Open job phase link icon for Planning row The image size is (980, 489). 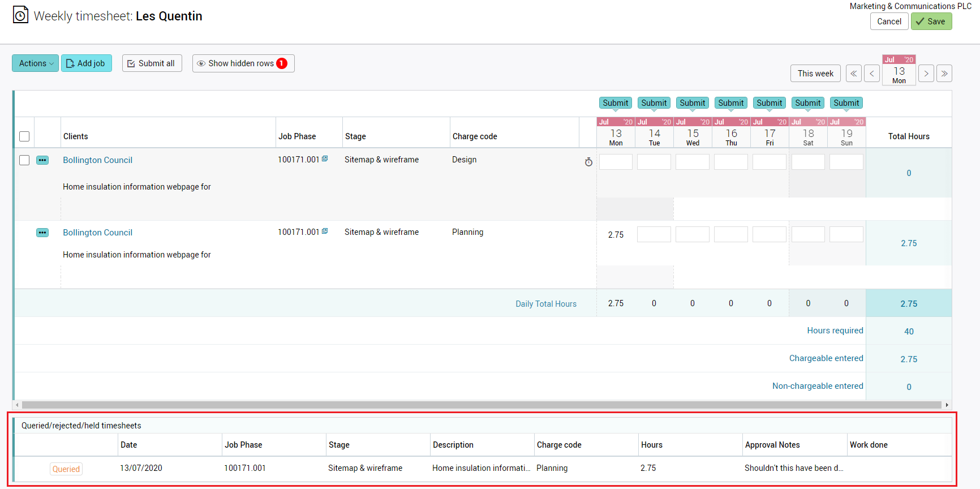(x=325, y=231)
